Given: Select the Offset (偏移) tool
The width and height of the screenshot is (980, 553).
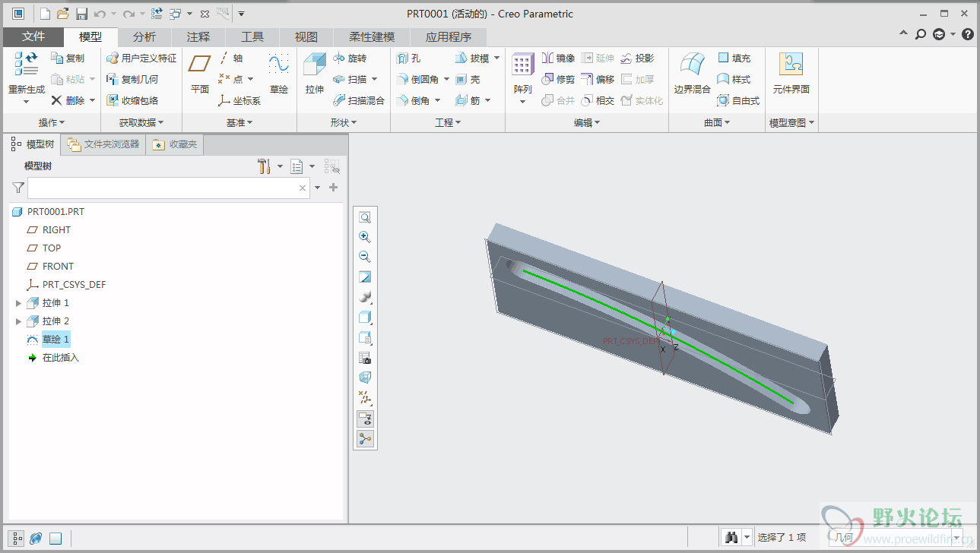Looking at the screenshot, I should pyautogui.click(x=598, y=79).
